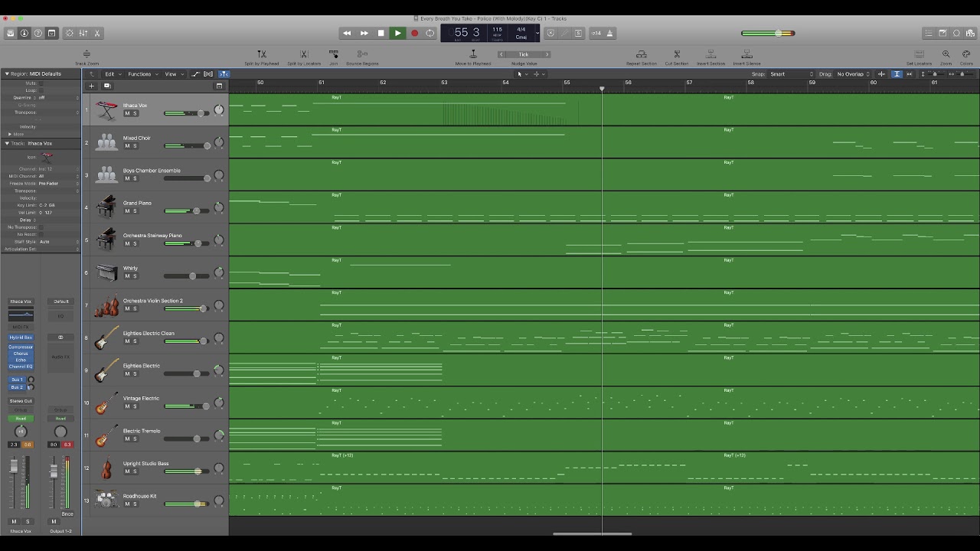Toggle the Flex button

coord(209,74)
